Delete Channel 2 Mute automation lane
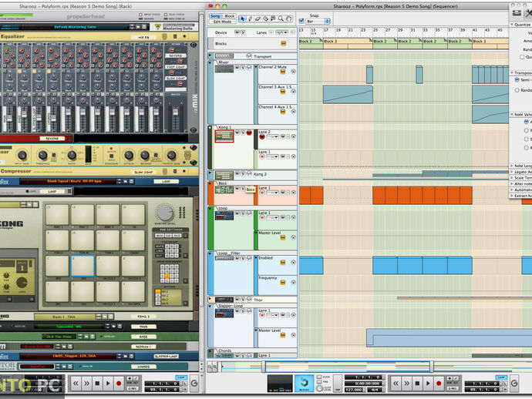 tap(294, 72)
